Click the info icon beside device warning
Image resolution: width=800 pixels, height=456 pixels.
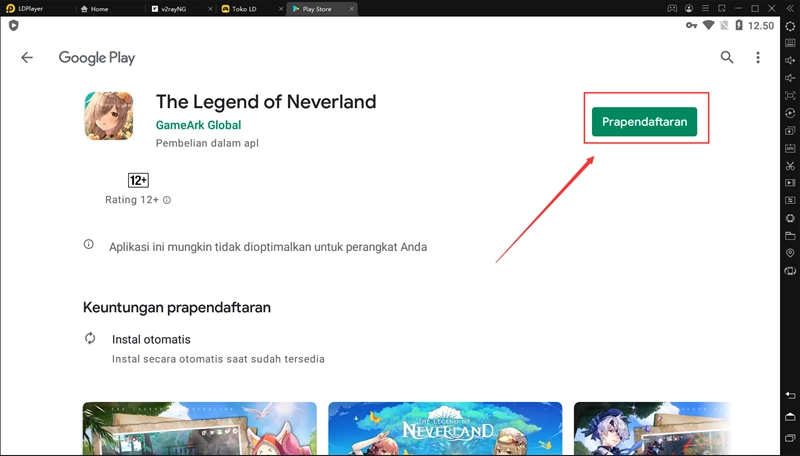pyautogui.click(x=89, y=244)
